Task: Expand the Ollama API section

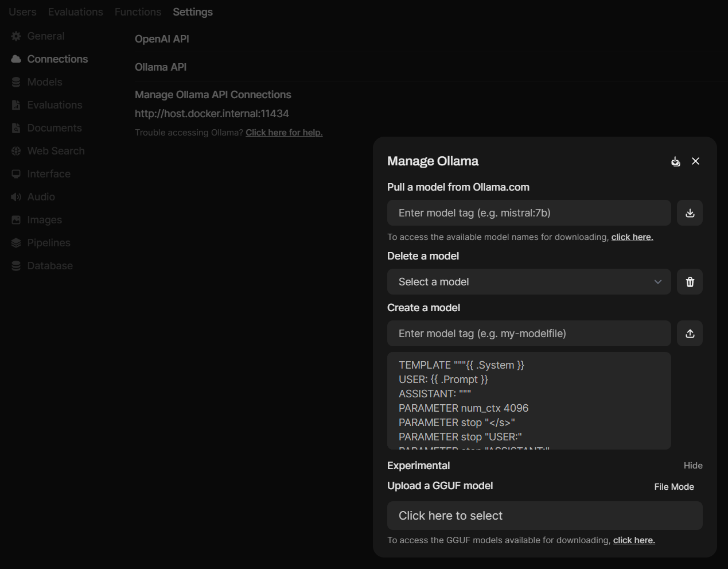Action: pos(161,67)
